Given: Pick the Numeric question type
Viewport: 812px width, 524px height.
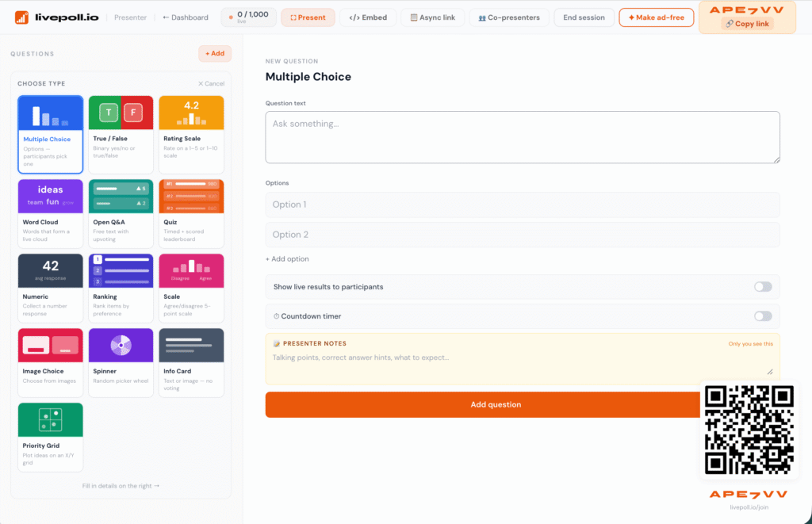Looking at the screenshot, I should [x=50, y=288].
